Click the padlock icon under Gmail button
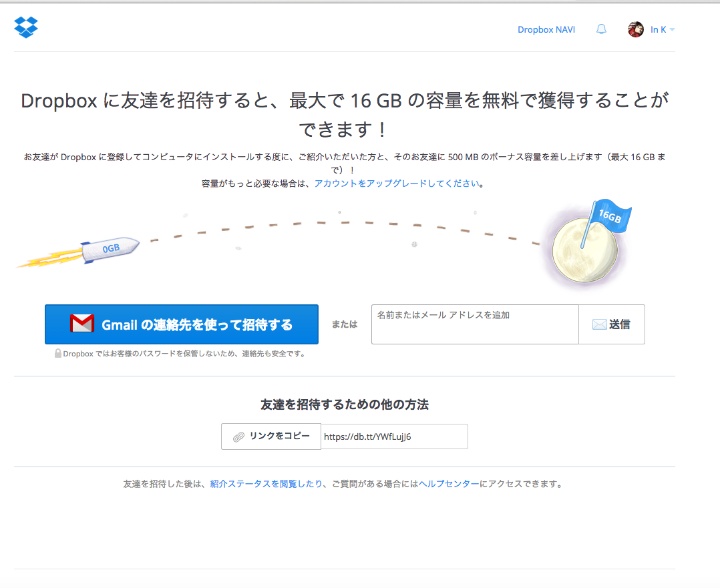The width and height of the screenshot is (720, 588). pyautogui.click(x=58, y=354)
